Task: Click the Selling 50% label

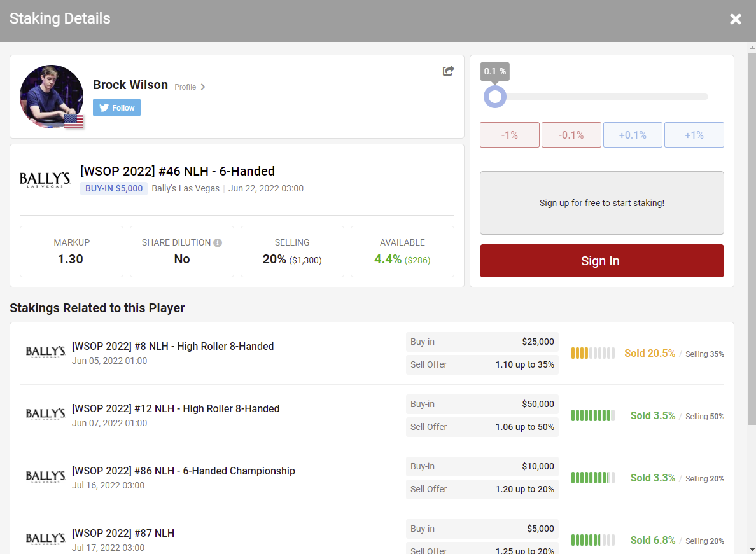Action: [x=705, y=416]
